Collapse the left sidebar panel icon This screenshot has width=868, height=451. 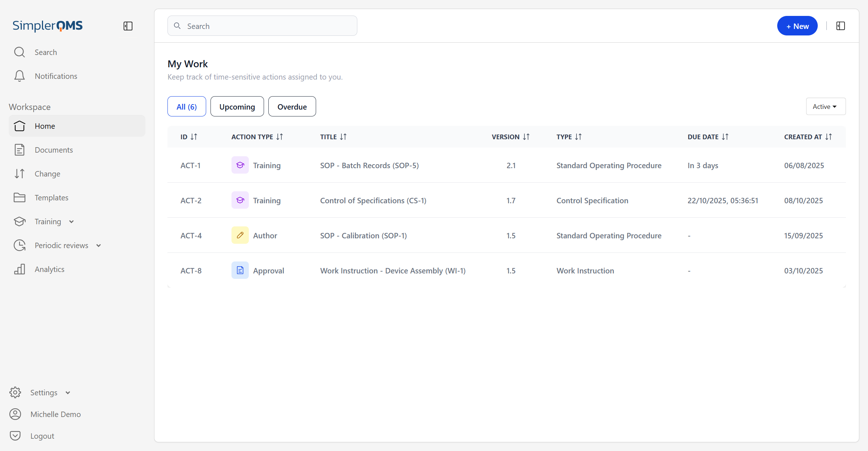tap(128, 26)
